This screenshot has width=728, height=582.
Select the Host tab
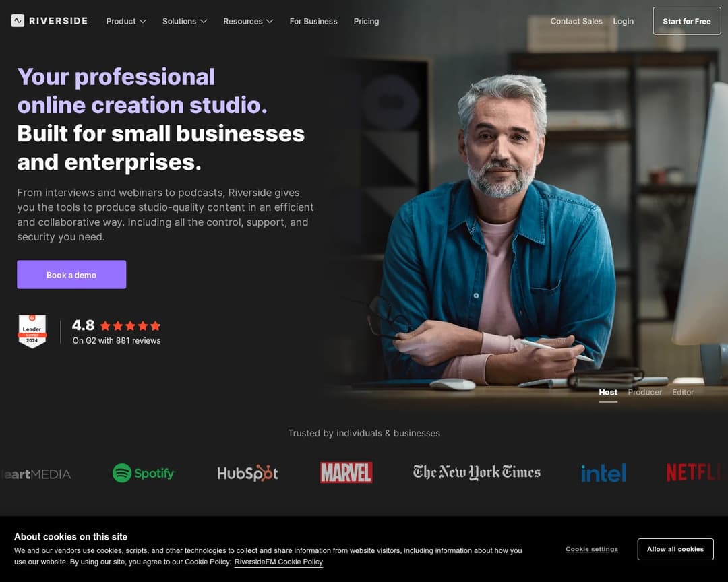[x=608, y=392]
